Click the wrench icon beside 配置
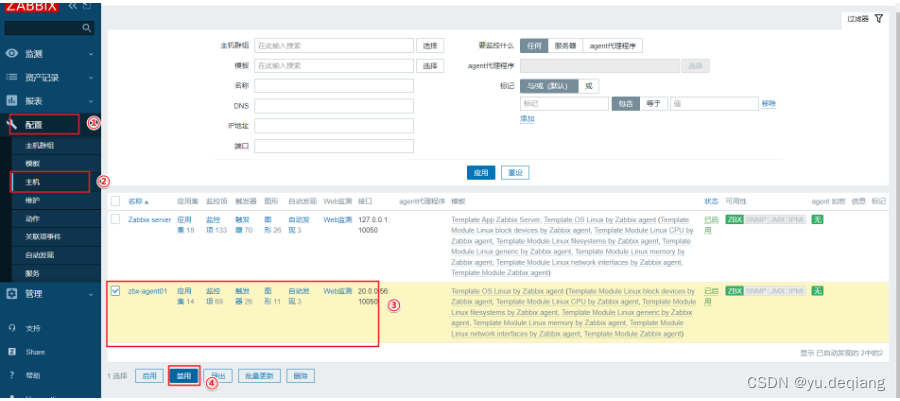The width and height of the screenshot is (900, 401). [x=11, y=124]
